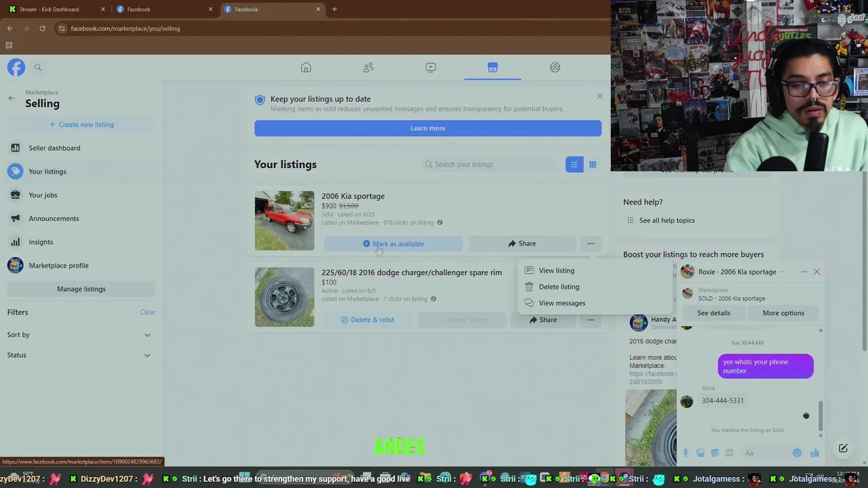Viewport: 868px width, 488px height.
Task: Expand the Sort by filter
Action: point(147,335)
